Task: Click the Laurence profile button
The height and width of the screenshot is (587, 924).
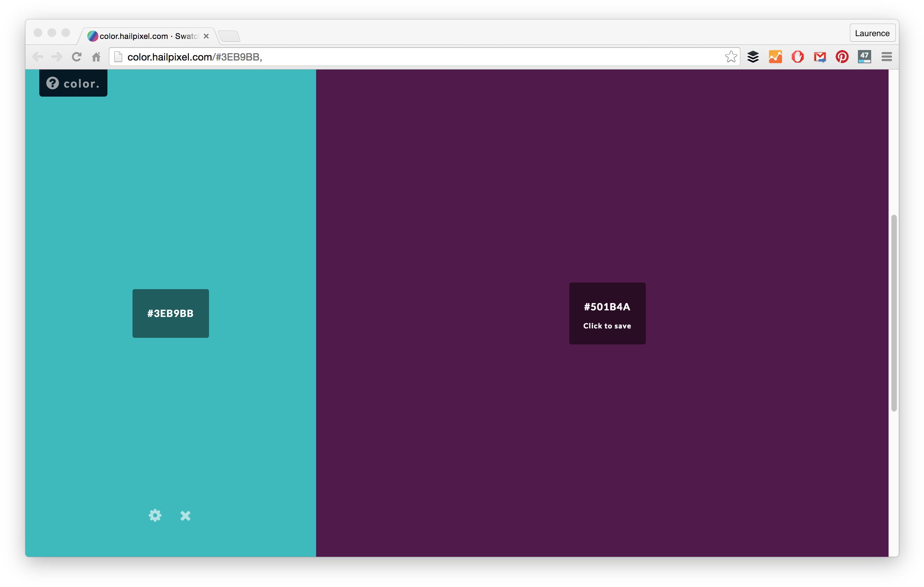Action: (x=872, y=33)
